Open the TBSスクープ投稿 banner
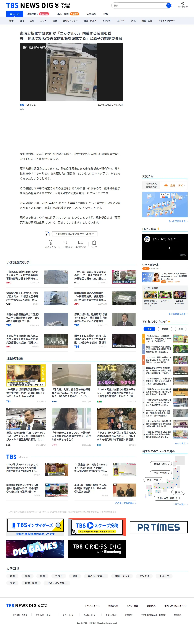The image size is (194, 644). 97,527
